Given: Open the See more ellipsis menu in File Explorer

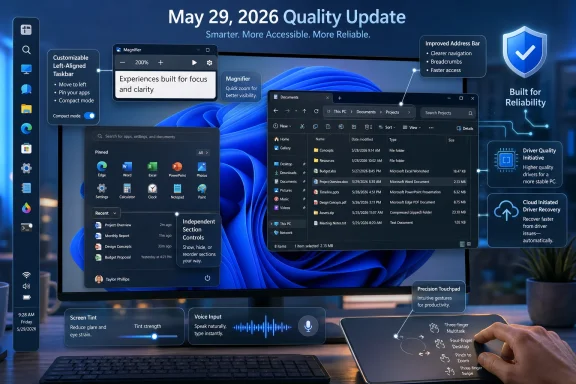Looking at the screenshot, I should pos(431,128).
